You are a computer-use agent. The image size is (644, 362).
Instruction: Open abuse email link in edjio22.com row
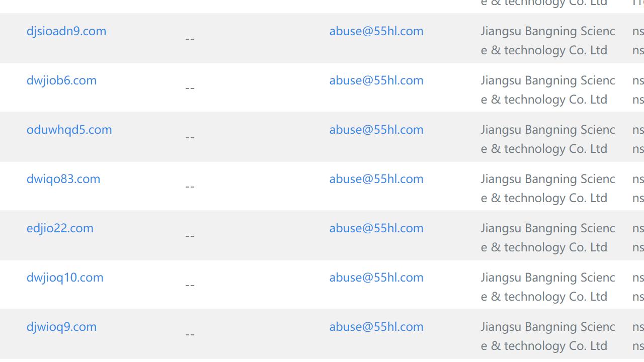376,228
